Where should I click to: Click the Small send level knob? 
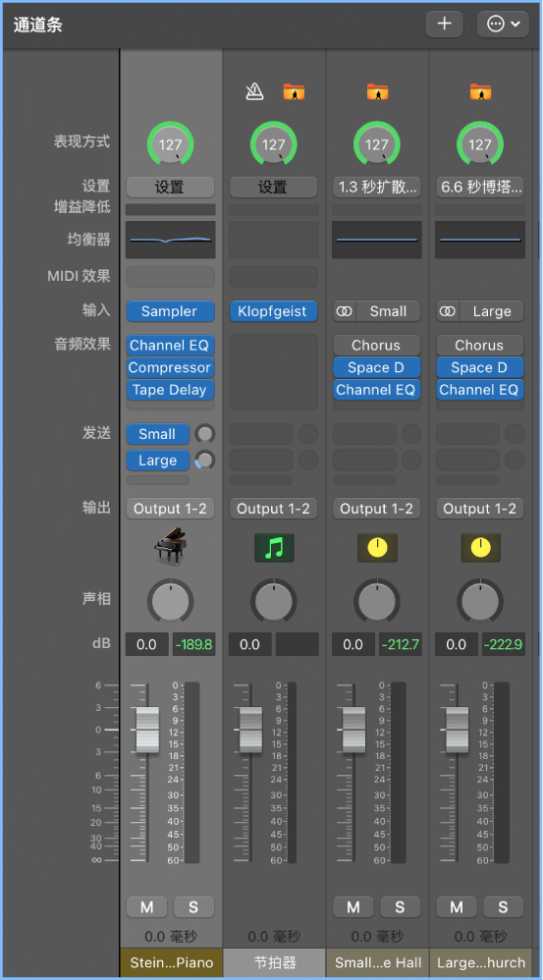(205, 434)
